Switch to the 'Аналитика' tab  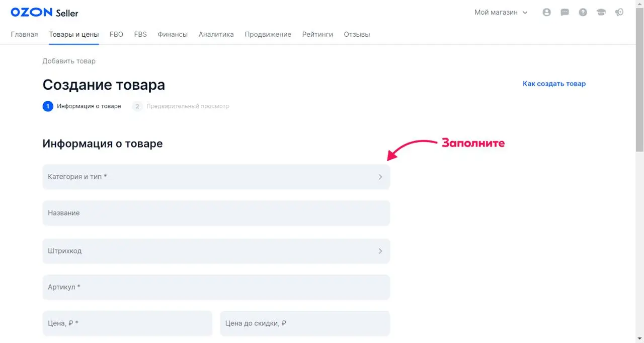pos(216,35)
